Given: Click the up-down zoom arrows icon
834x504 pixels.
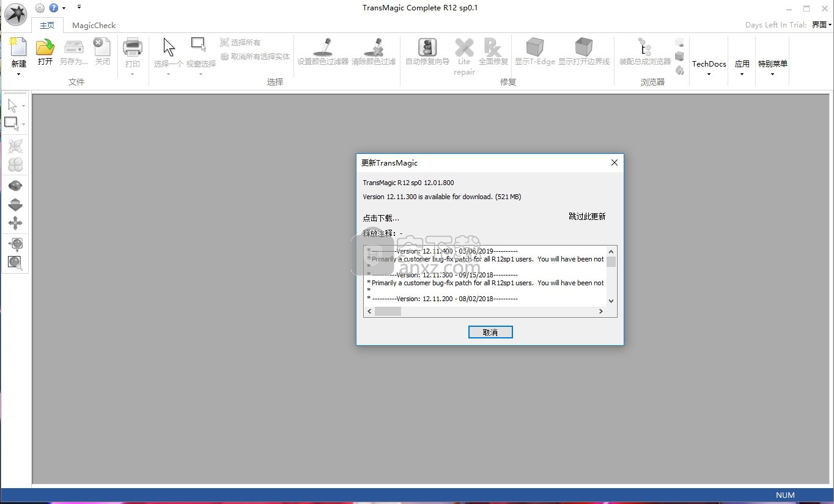Looking at the screenshot, I should point(15,205).
